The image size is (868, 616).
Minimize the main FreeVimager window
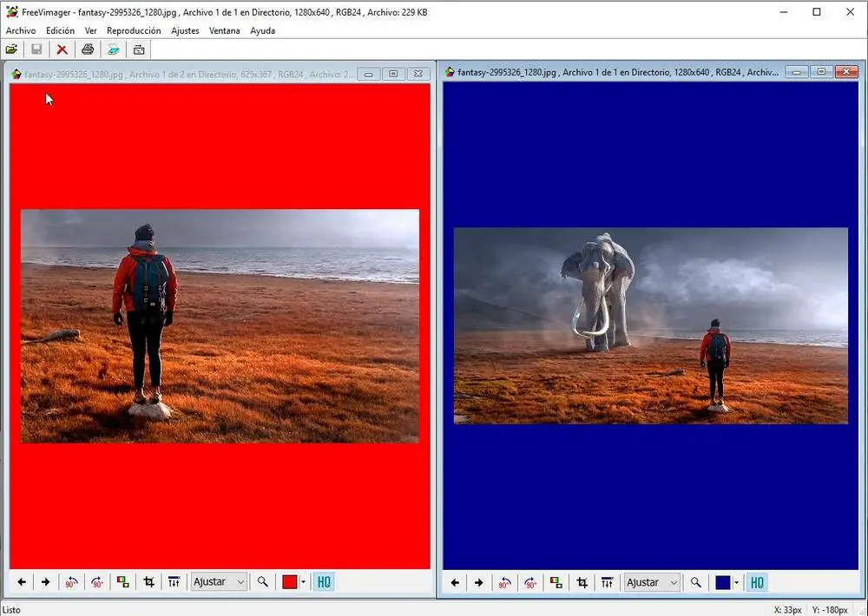click(783, 11)
